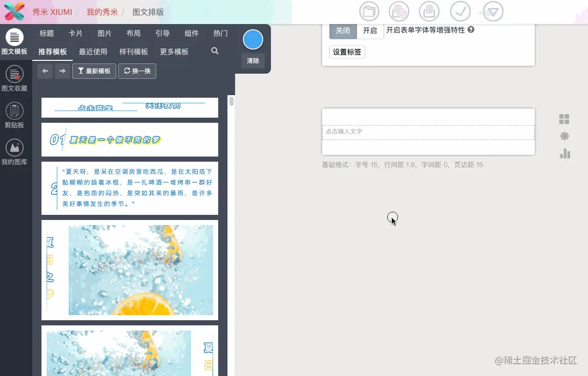Open the 标题 template category
This screenshot has height=376, width=588.
[47, 33]
